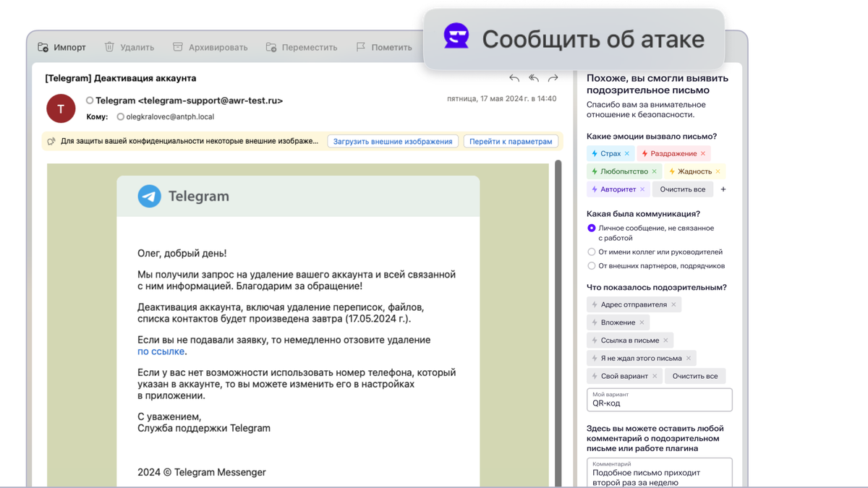Remove the Адрес отправителя tag
The width and height of the screenshot is (868, 488).
coord(673,304)
